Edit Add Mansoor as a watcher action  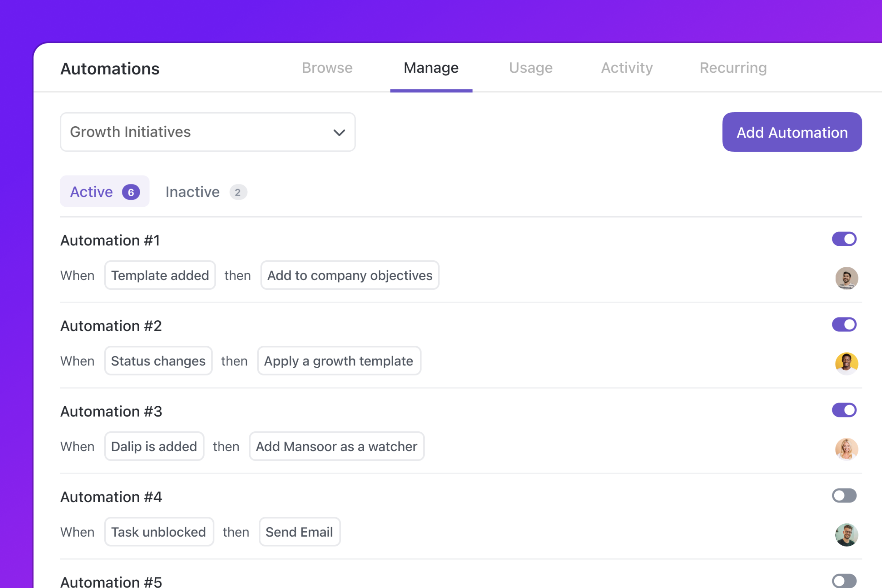(x=337, y=446)
